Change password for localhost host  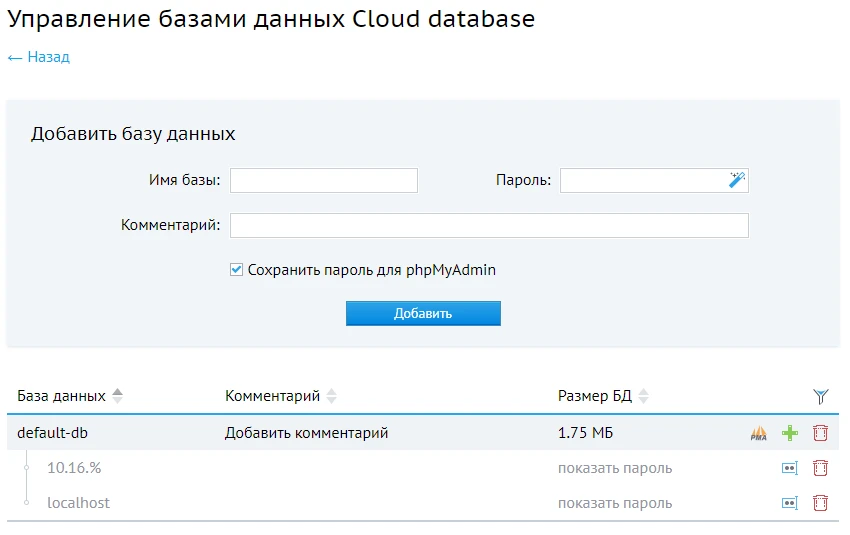pyautogui.click(x=790, y=503)
